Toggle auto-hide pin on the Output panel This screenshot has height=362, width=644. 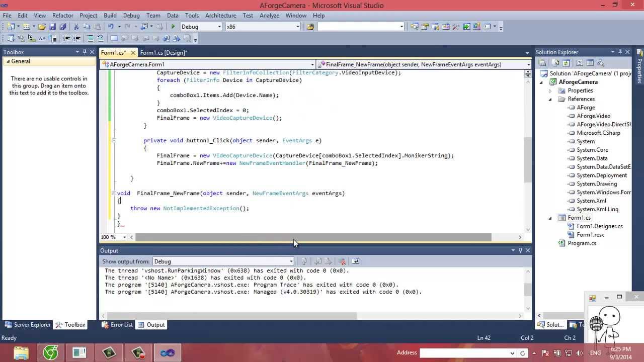[520, 250]
